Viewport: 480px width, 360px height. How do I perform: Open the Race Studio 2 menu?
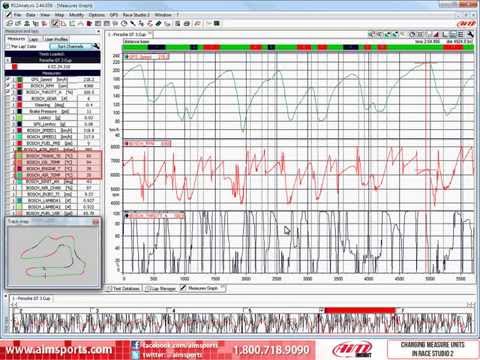[x=136, y=15]
